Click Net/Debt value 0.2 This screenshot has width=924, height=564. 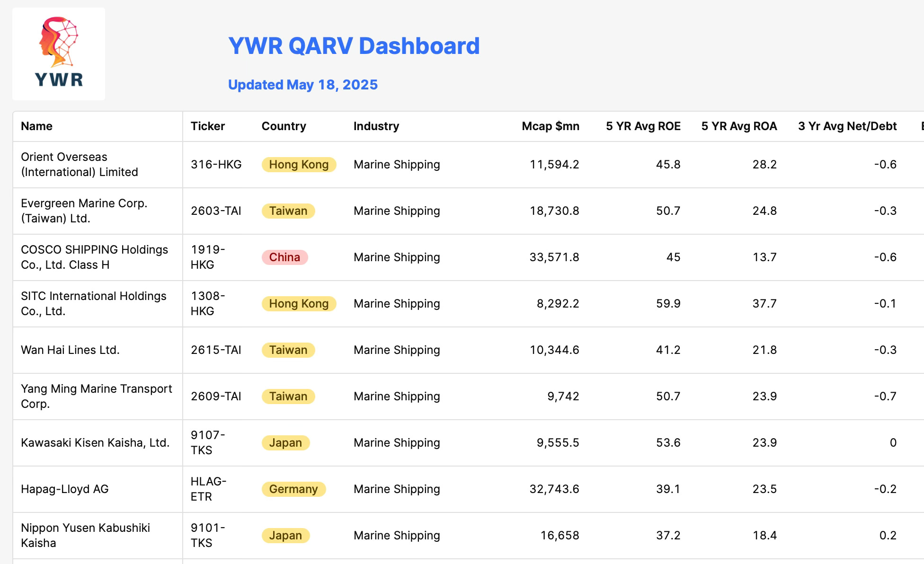click(x=888, y=536)
